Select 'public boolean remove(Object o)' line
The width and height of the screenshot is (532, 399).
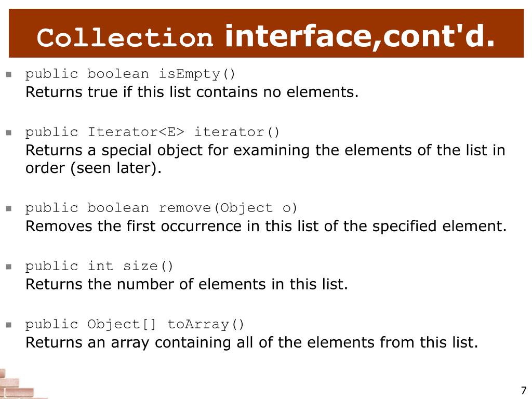161,208
